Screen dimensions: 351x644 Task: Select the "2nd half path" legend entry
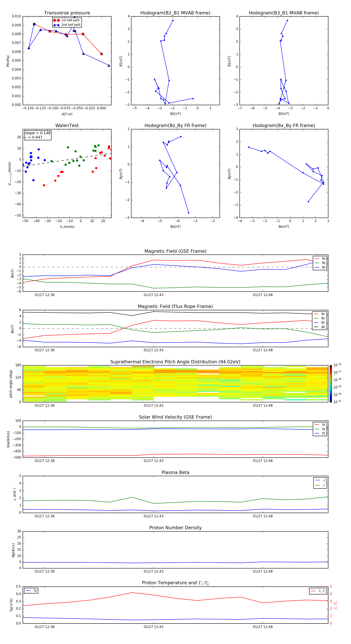pyautogui.click(x=67, y=25)
